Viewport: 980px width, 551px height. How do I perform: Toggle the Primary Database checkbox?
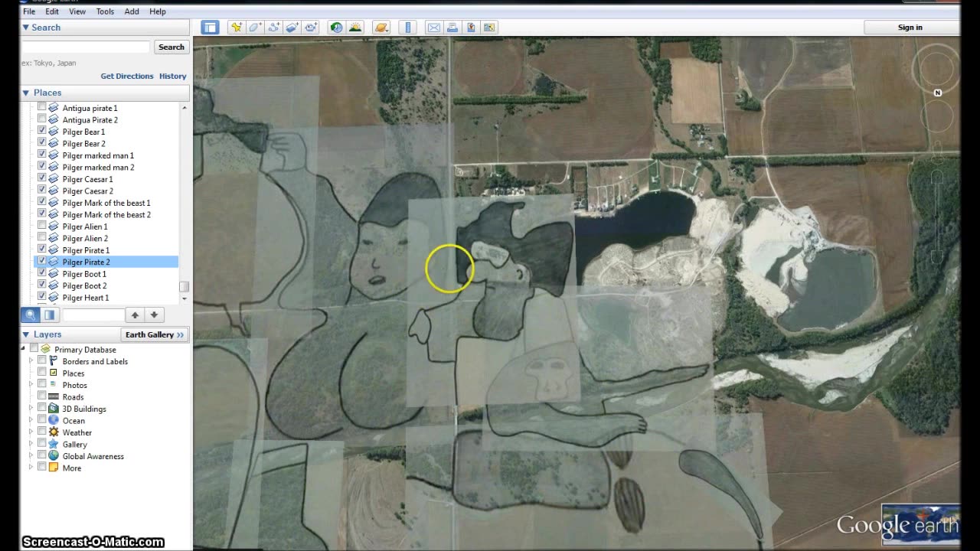(34, 349)
